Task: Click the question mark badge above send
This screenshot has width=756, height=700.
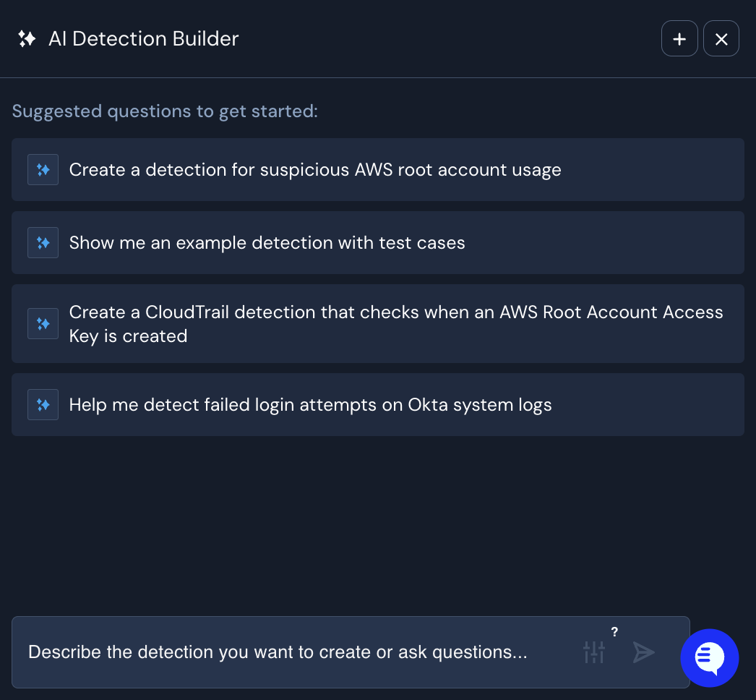Action: pyautogui.click(x=614, y=632)
